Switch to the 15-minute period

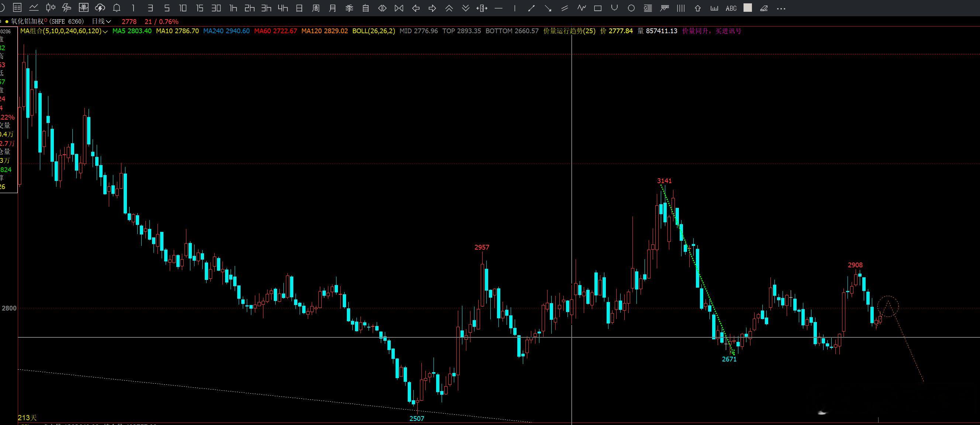pyautogui.click(x=200, y=8)
